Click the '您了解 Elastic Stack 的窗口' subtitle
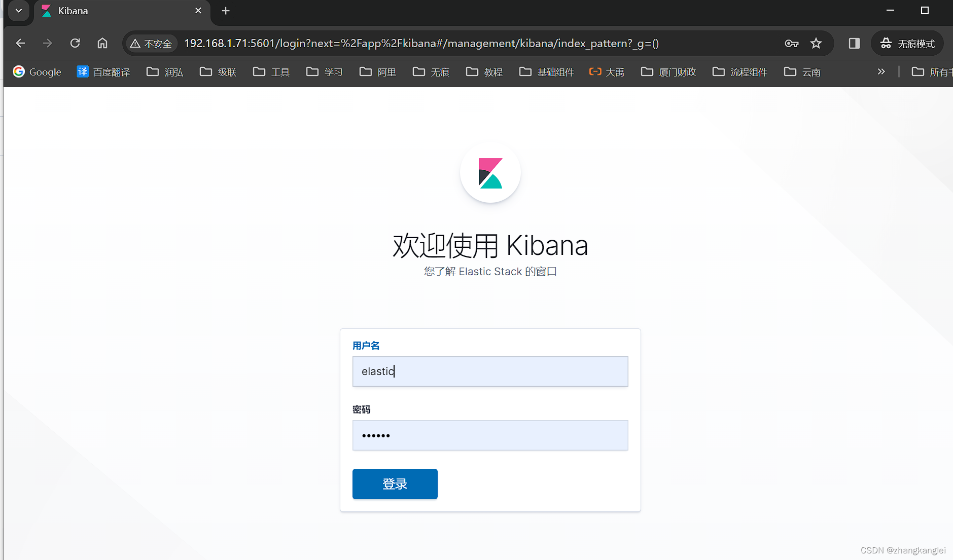This screenshot has height=560, width=953. pos(490,272)
